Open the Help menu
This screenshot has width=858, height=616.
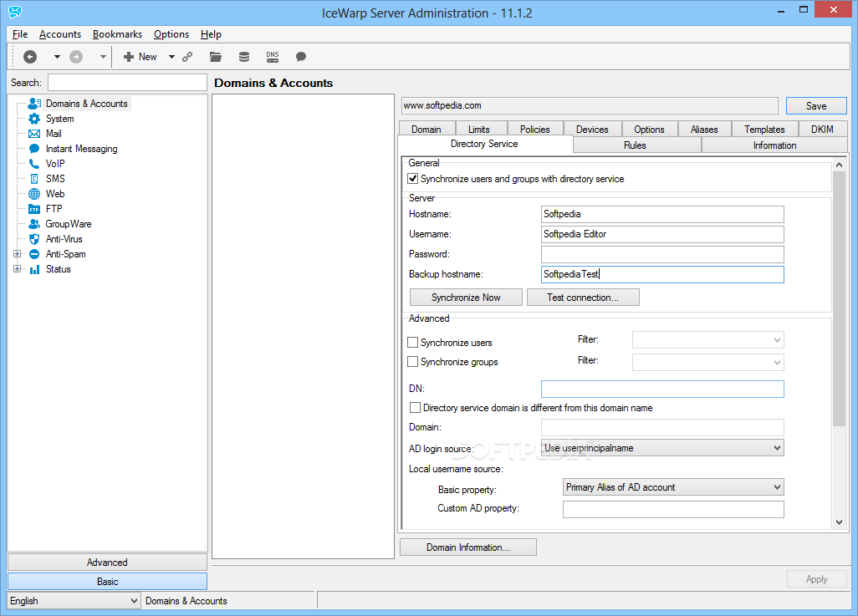click(211, 34)
